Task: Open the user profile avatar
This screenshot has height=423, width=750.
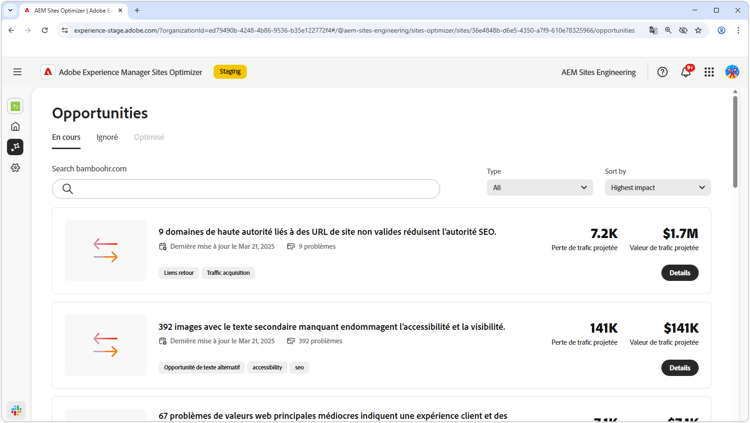Action: pos(732,72)
